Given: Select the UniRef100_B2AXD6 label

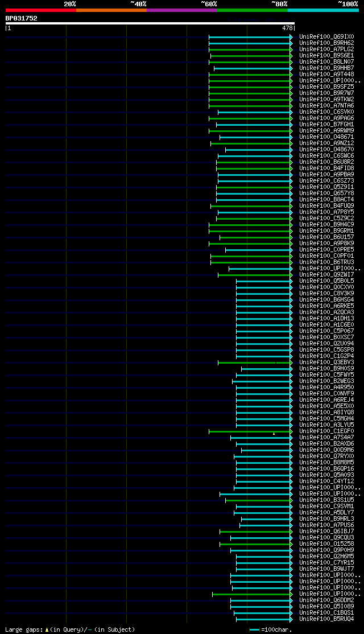Looking at the screenshot, I should (x=327, y=444).
